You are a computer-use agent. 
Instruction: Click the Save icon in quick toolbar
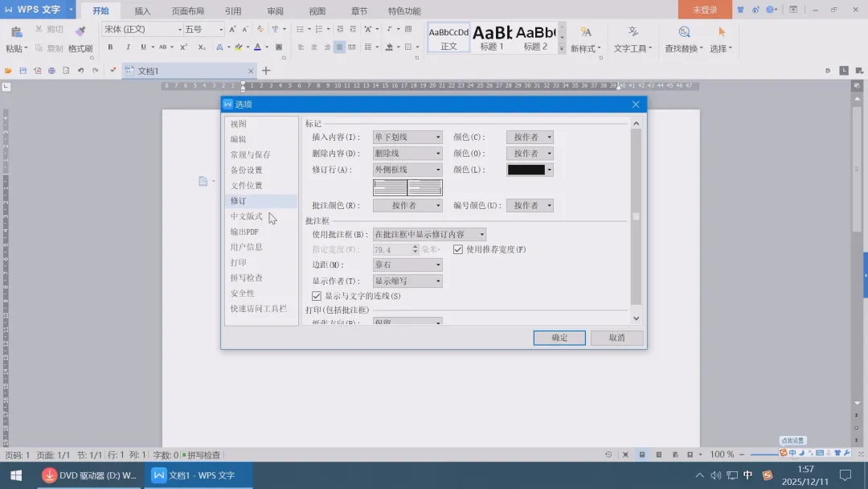coord(23,71)
